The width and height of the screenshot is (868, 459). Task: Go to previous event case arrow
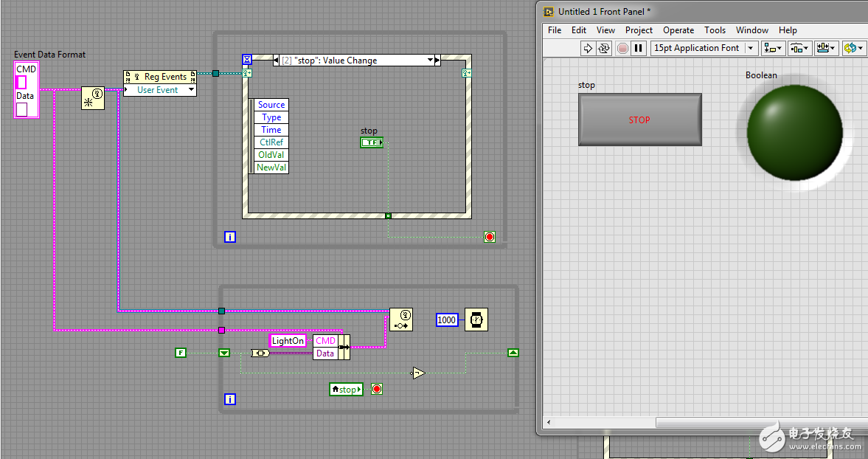click(277, 61)
